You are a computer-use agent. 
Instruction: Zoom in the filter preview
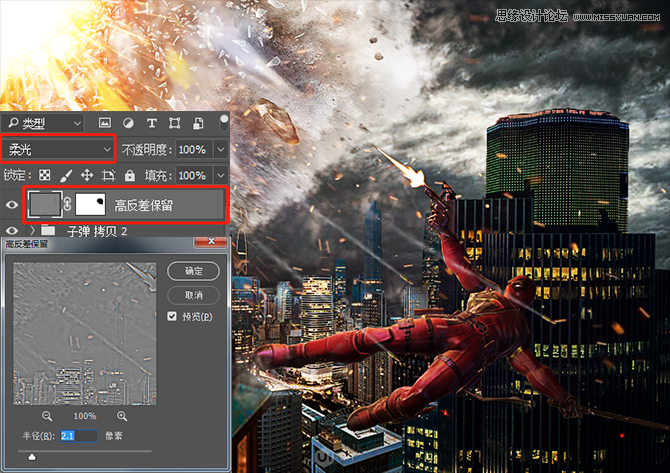[122, 416]
